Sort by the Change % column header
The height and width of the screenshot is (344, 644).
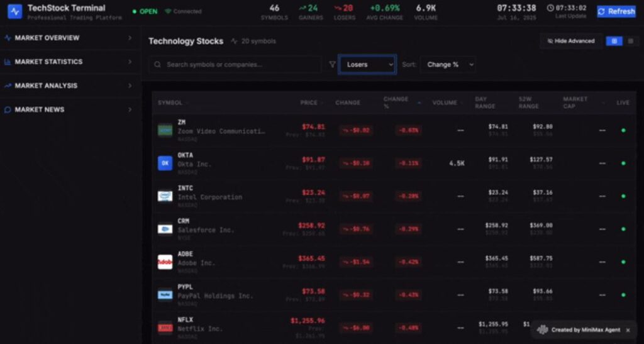[402, 103]
